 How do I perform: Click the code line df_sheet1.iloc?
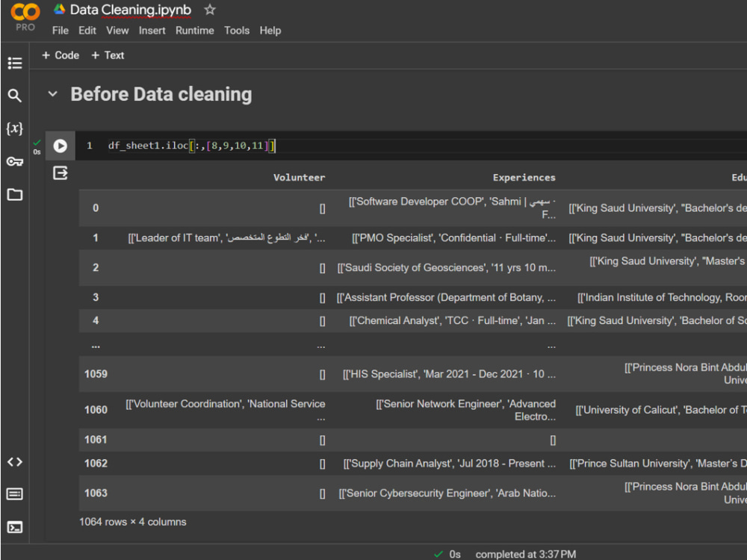(191, 146)
